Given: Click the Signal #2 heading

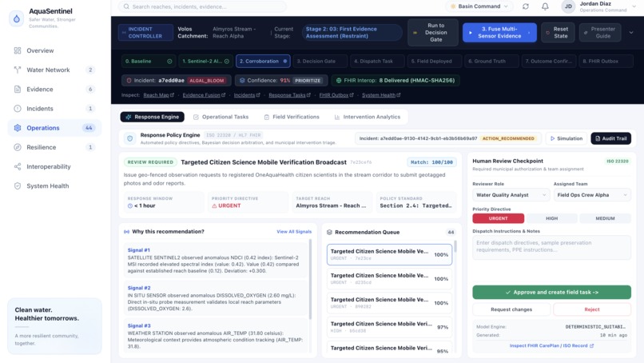Looking at the screenshot, I should pyautogui.click(x=139, y=288).
